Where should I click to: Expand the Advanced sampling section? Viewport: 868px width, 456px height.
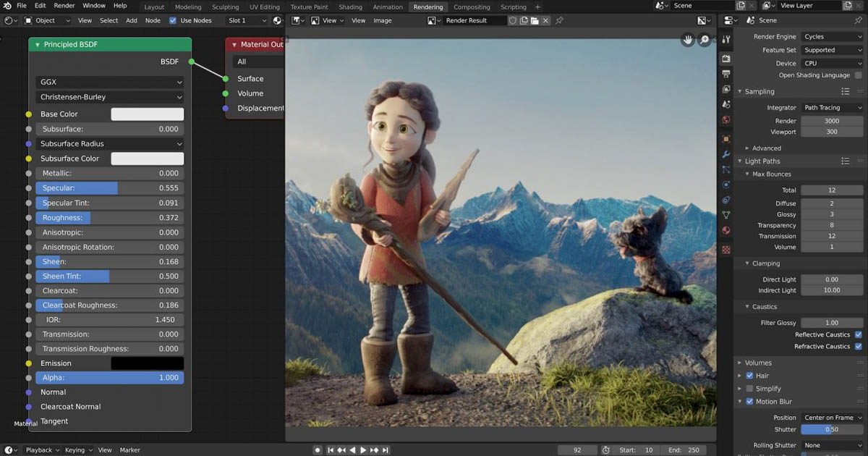click(766, 148)
